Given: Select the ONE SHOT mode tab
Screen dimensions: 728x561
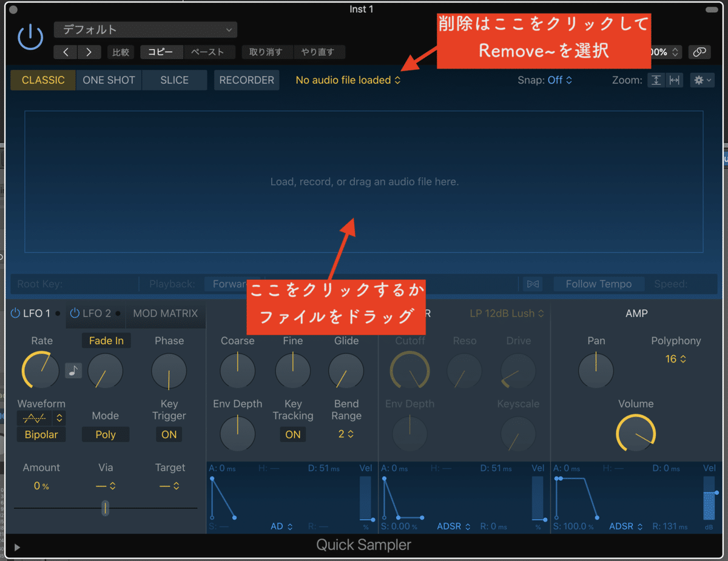Looking at the screenshot, I should [109, 80].
